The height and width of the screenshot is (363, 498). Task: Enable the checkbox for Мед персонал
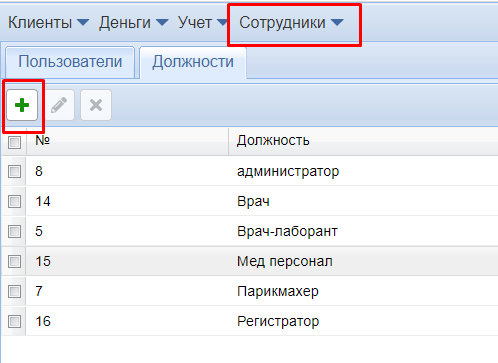[14, 261]
